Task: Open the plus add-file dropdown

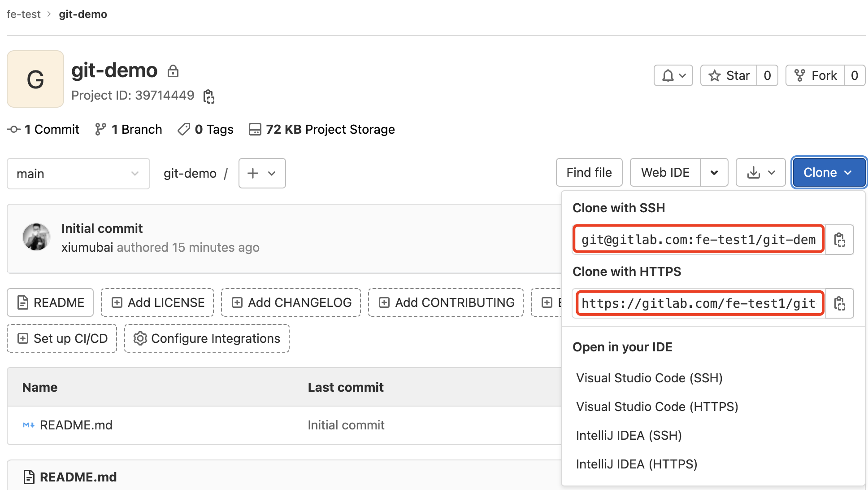Action: point(262,173)
